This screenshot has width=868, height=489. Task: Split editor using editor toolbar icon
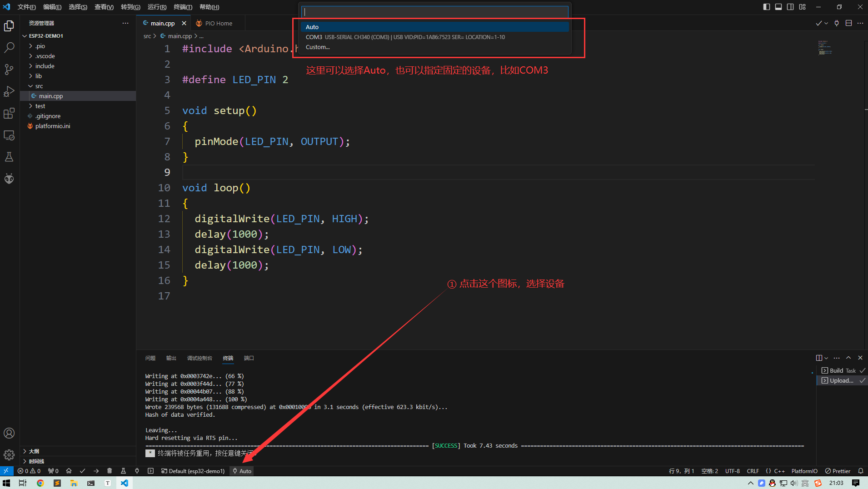848,23
